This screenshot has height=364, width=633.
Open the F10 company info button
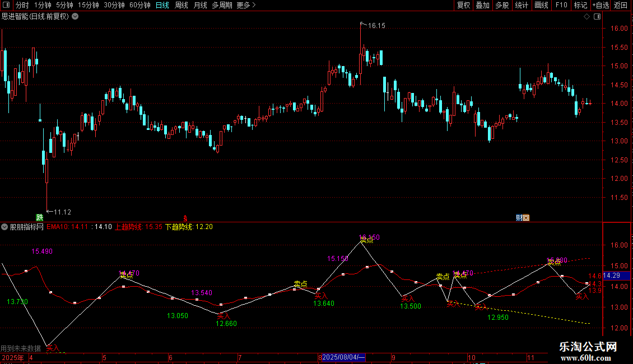point(561,5)
